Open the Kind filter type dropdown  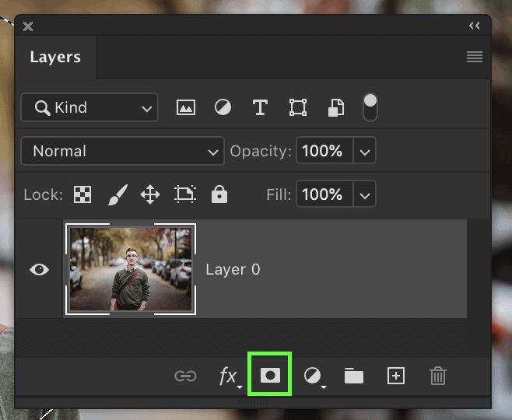click(89, 108)
